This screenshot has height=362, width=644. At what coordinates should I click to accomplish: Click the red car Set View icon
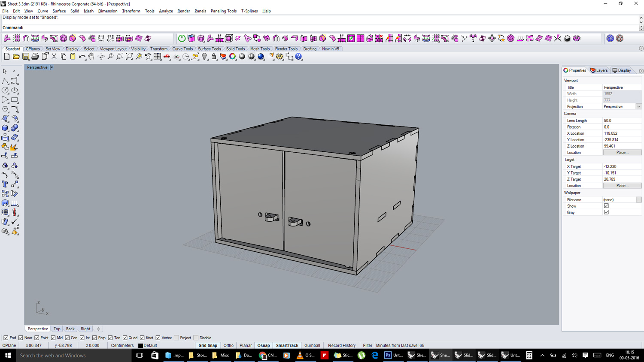(167, 57)
